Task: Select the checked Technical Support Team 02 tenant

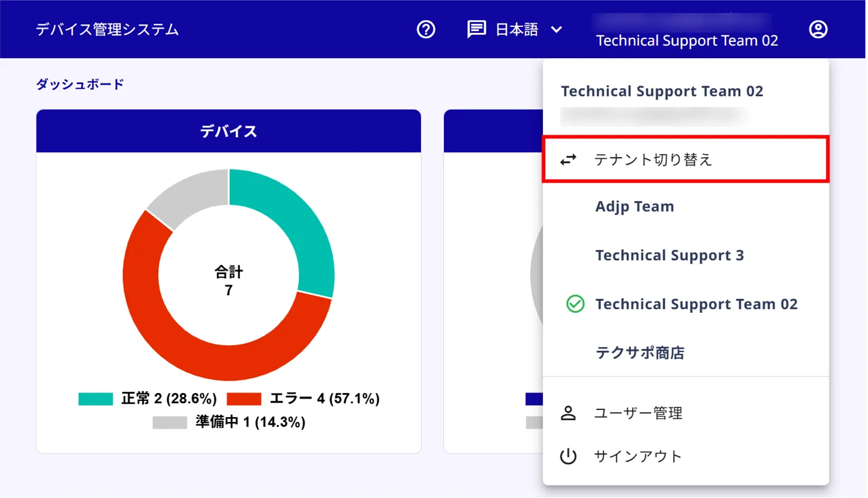Action: click(x=696, y=304)
